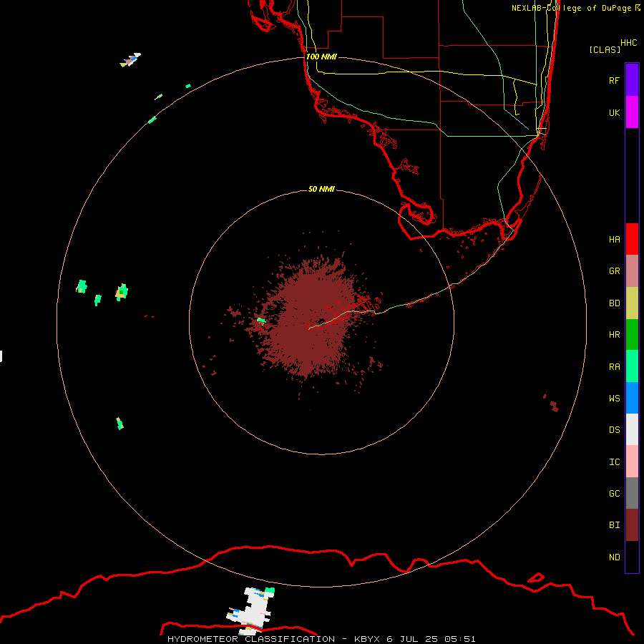Click the ND black legend swatch
644x644 pixels.
point(632,557)
